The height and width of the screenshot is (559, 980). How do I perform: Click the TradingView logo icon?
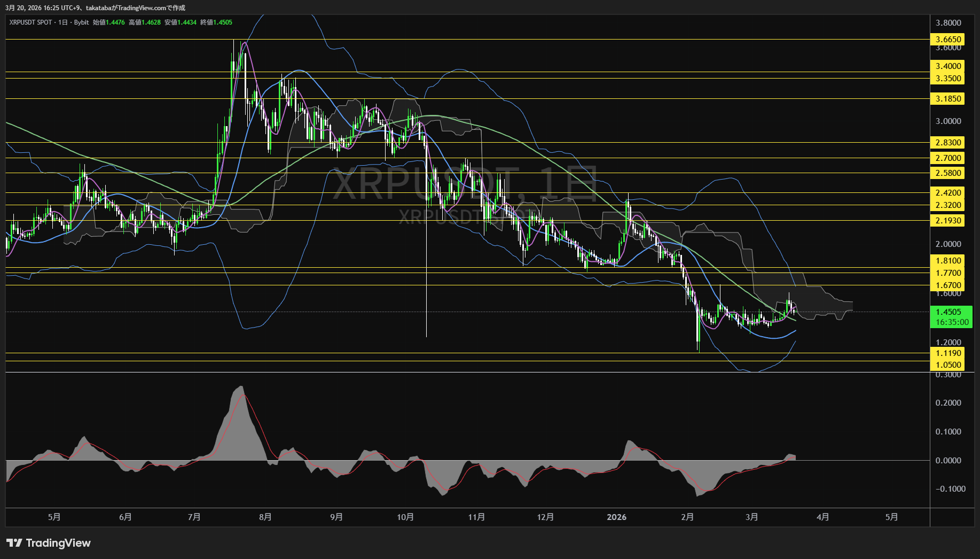click(14, 543)
